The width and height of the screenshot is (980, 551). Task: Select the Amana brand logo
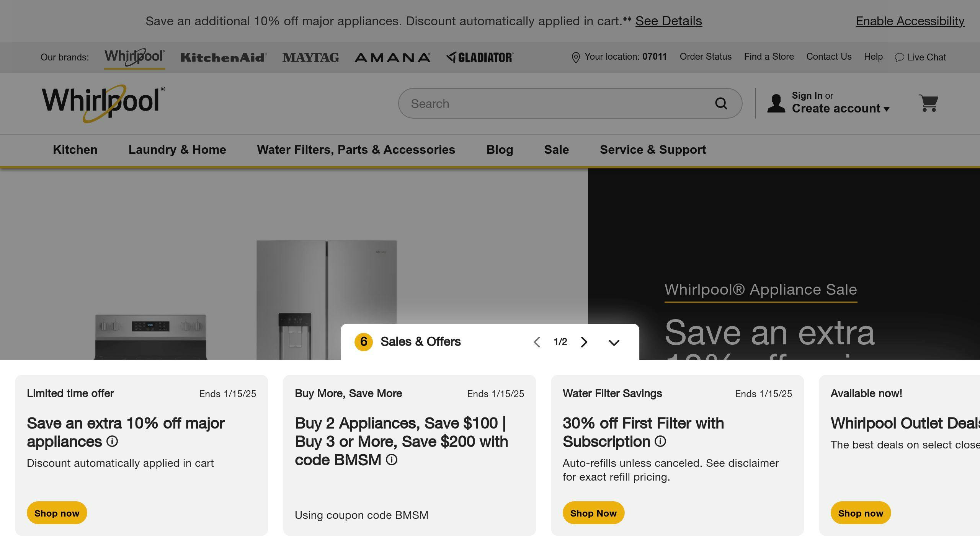[x=392, y=57]
